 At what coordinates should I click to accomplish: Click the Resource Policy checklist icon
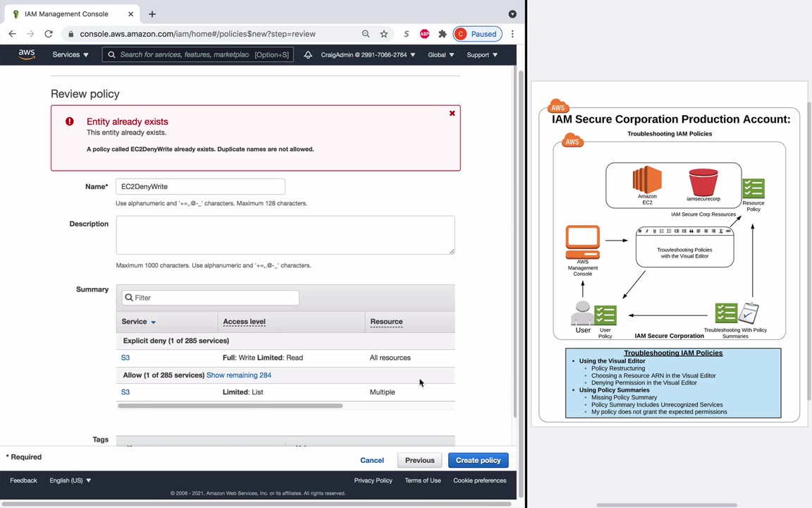(x=753, y=188)
